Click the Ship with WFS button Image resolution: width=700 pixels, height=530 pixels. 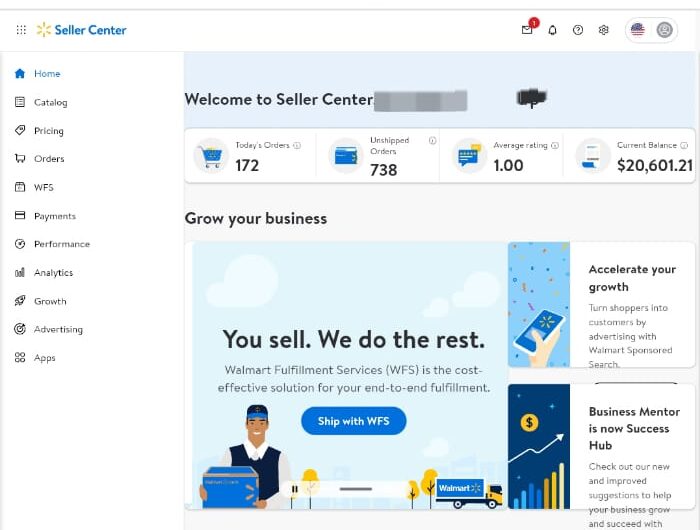(x=353, y=421)
